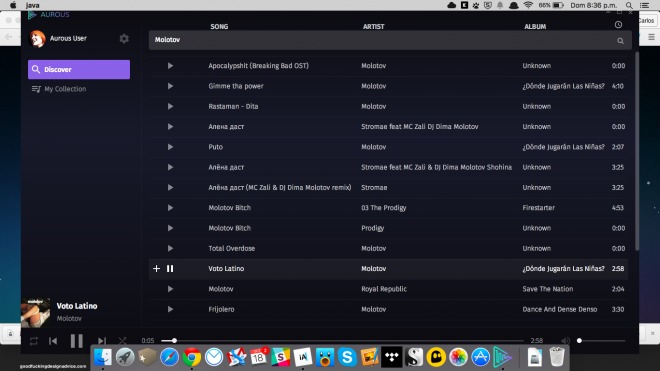This screenshot has width=660, height=371.
Task: Toggle repeat mode in player bar
Action: pos(34,341)
